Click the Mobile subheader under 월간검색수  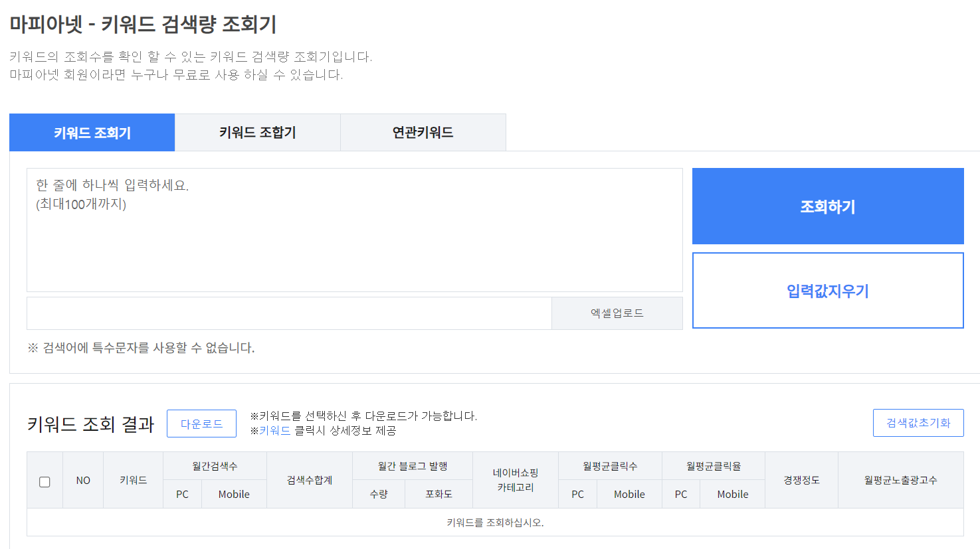pyautogui.click(x=234, y=495)
